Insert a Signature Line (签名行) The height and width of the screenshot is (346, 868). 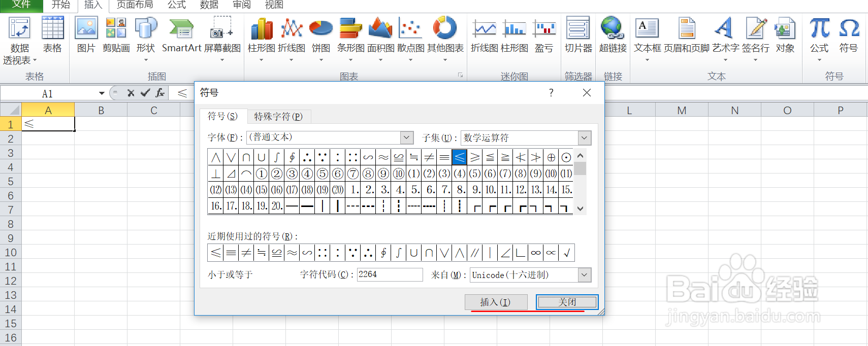pyautogui.click(x=755, y=40)
